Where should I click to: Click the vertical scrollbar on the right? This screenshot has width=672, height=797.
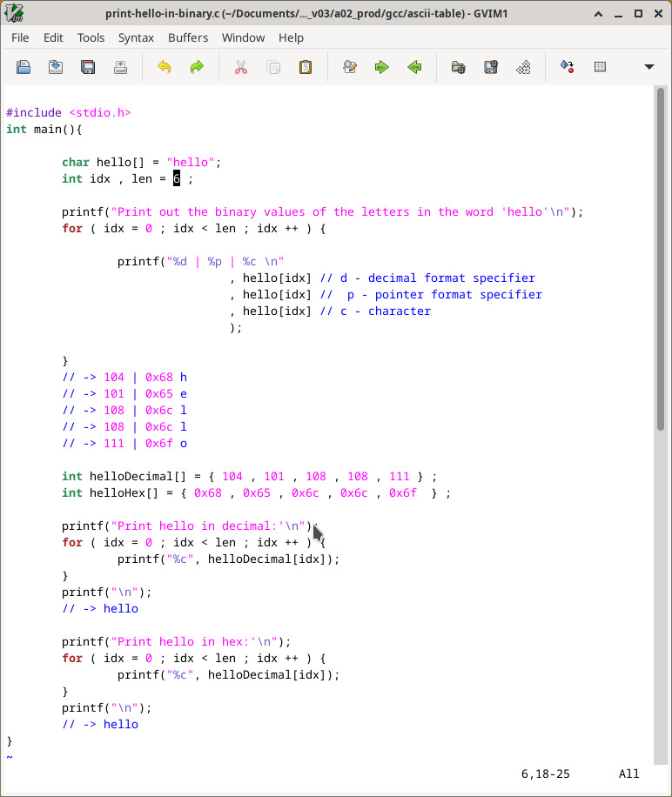(x=661, y=261)
